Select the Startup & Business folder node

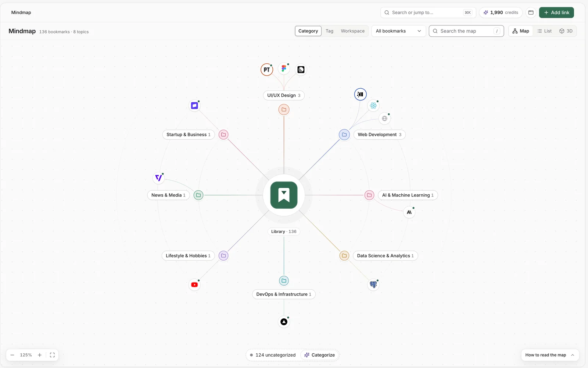point(223,135)
